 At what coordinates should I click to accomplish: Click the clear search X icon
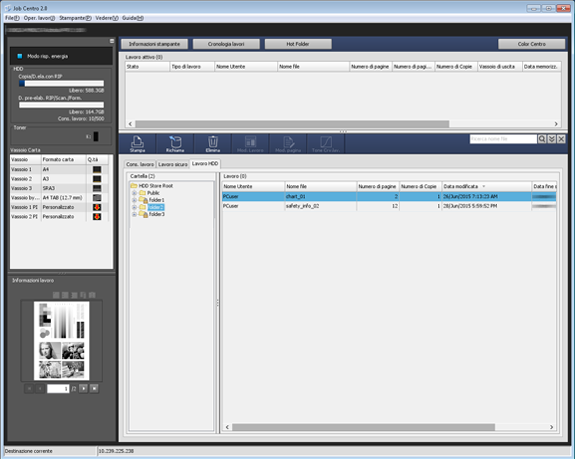[561, 139]
